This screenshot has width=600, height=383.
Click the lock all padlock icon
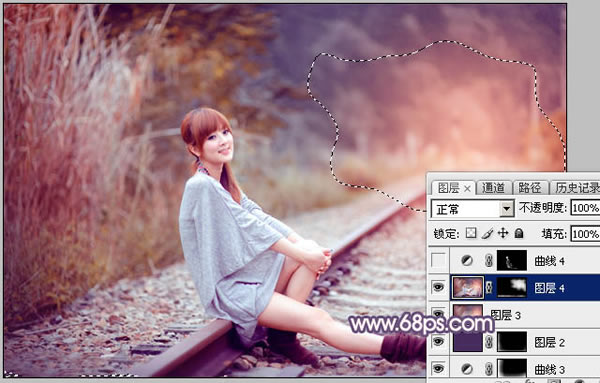point(519,233)
